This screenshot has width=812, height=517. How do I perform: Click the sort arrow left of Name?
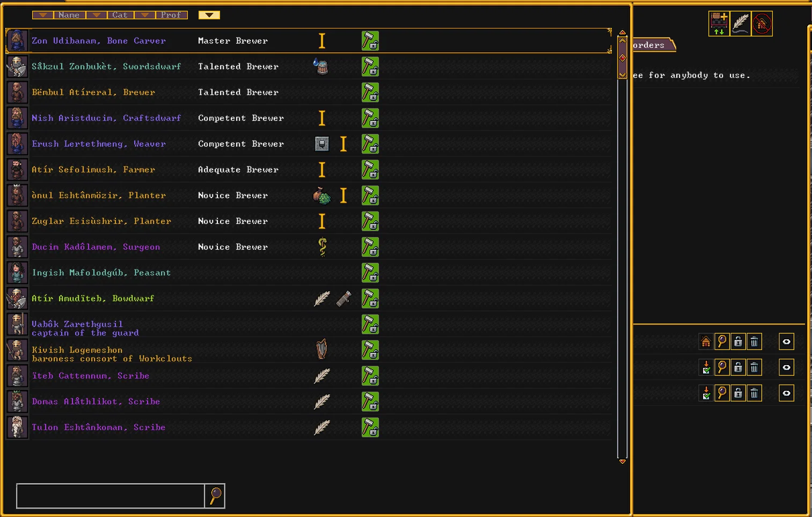tap(43, 15)
